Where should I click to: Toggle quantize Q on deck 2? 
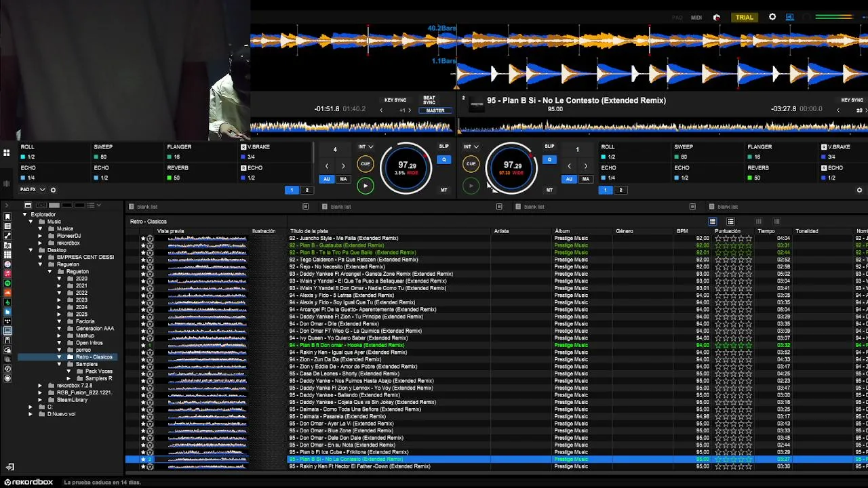pos(549,160)
